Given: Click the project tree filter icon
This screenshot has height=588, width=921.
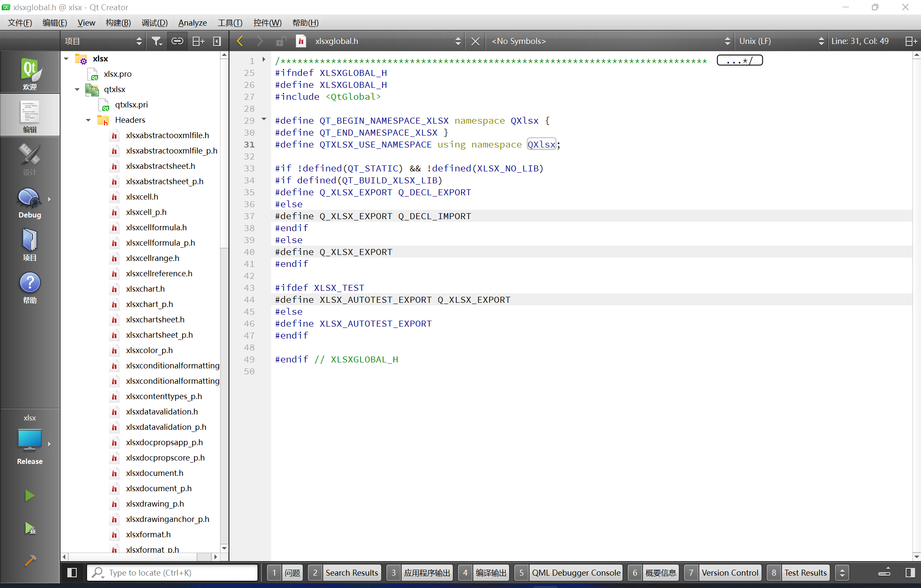Looking at the screenshot, I should tap(156, 41).
